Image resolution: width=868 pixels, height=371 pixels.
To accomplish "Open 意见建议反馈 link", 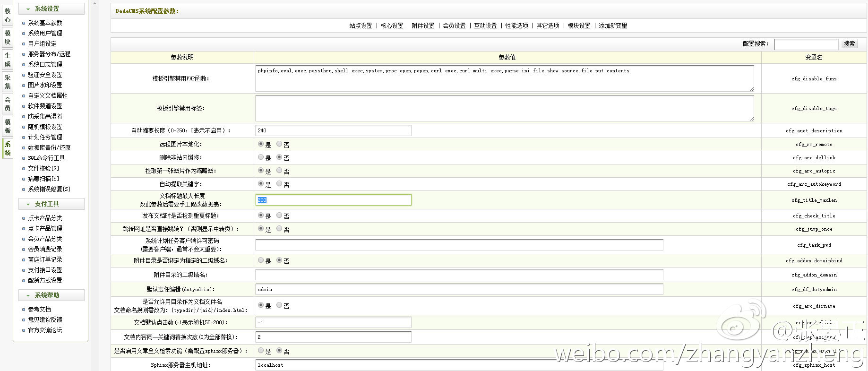I will click(x=45, y=319).
